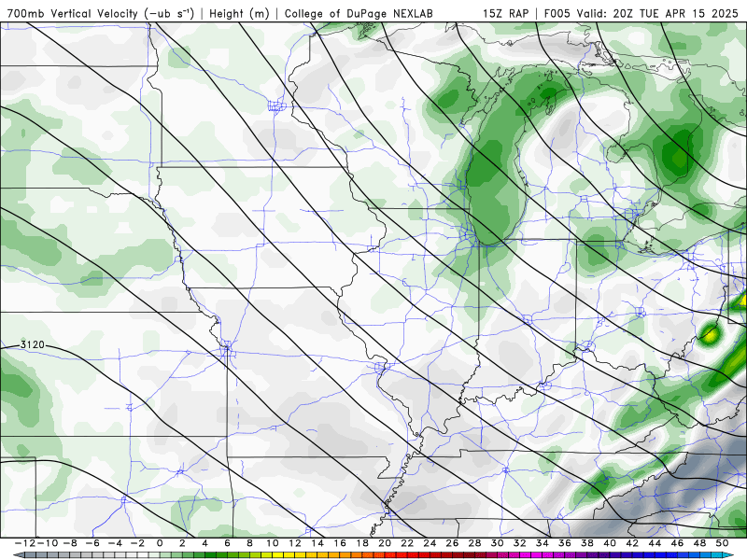Click the College of DuPage NEXLAB label
The height and width of the screenshot is (560, 747).
[x=359, y=13]
